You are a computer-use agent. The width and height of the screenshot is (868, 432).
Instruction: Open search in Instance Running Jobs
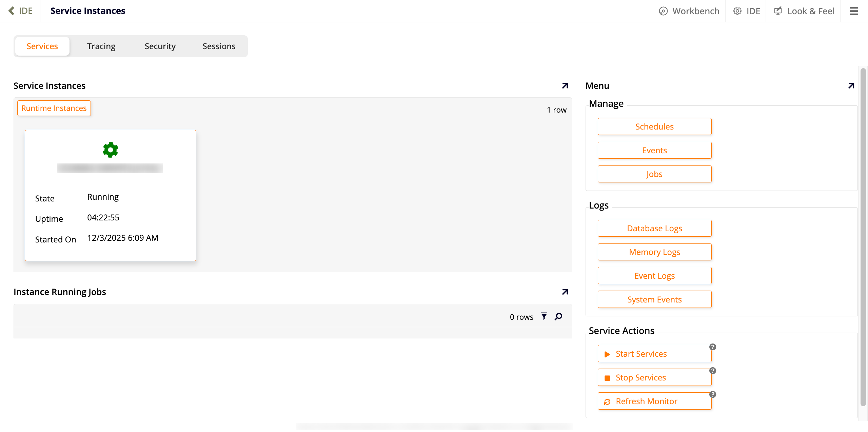pos(558,316)
